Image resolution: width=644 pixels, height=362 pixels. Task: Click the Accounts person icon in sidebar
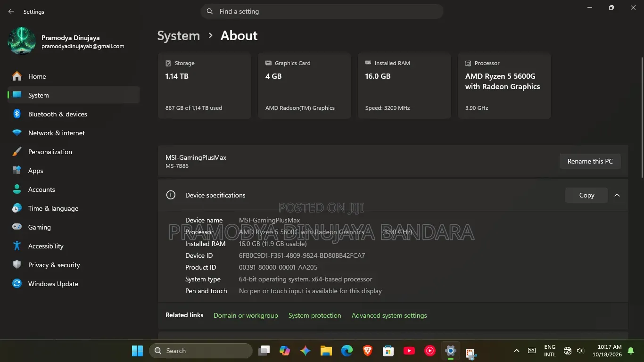(17, 189)
